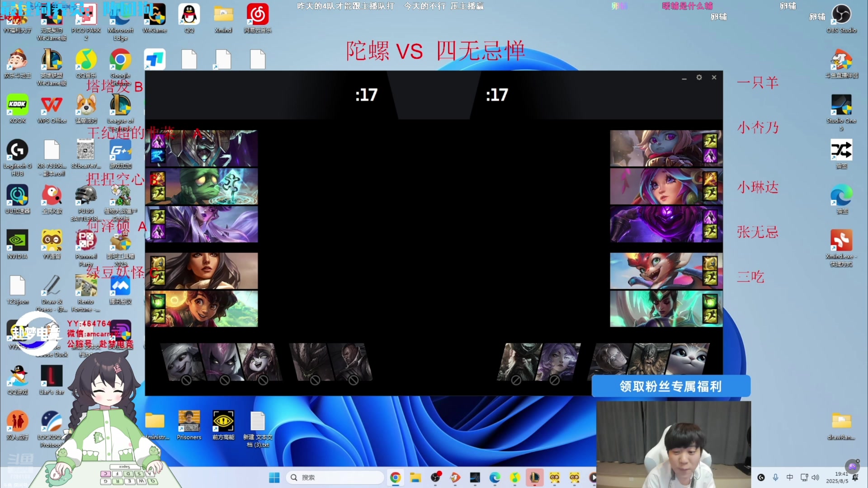Viewport: 868px width, 488px height.
Task: Launch QQ from the desktop
Action: click(x=189, y=19)
